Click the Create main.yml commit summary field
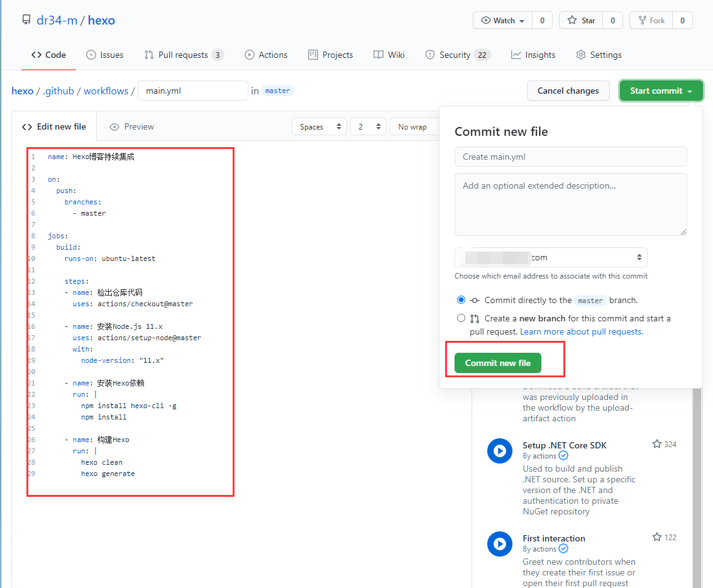Screen dimensions: 713x588 tap(571, 157)
